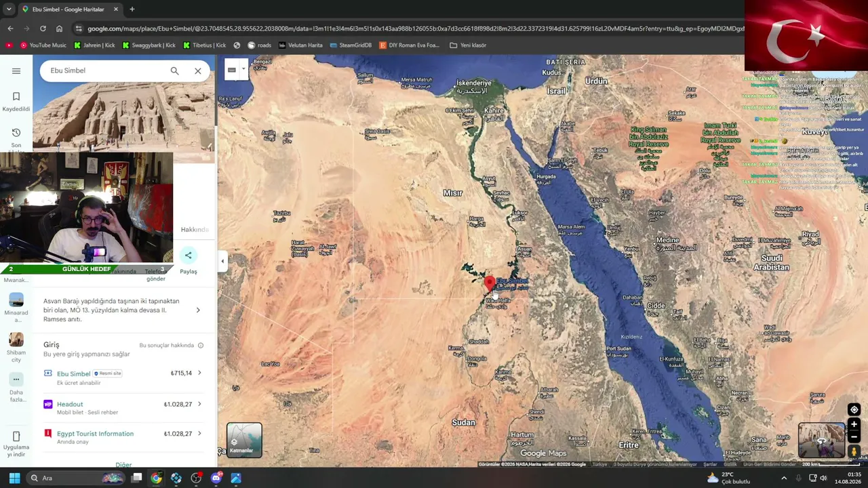Click the red Ebu Simbel map pin

coord(489,283)
